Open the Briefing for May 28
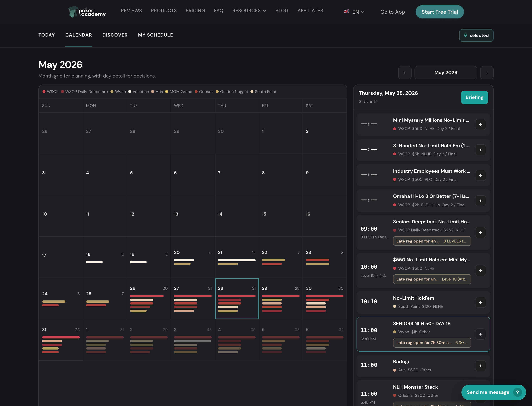The image size is (532, 406). [x=474, y=97]
